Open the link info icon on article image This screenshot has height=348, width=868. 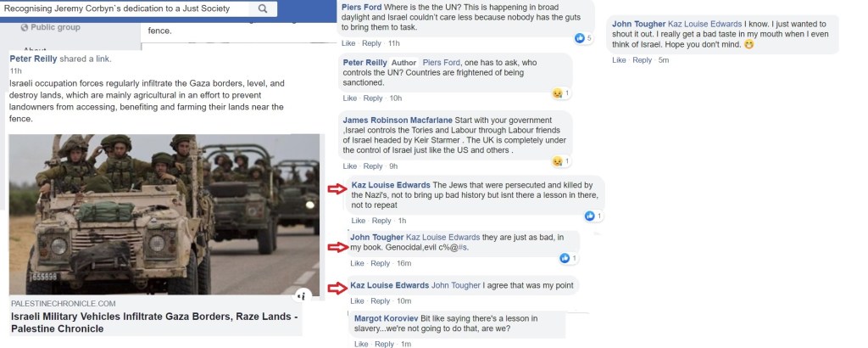click(302, 296)
